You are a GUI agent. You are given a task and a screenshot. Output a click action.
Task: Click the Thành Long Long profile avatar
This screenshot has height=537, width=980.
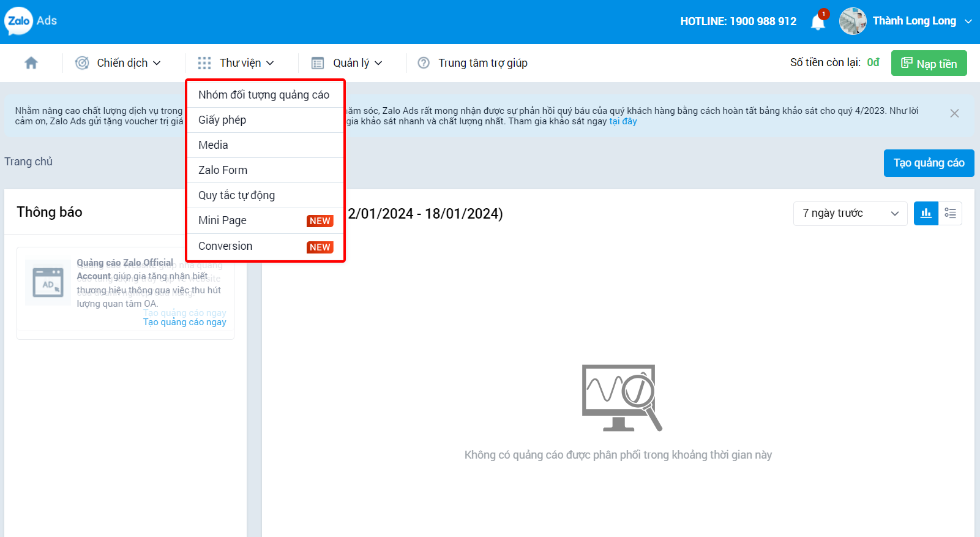coord(853,21)
